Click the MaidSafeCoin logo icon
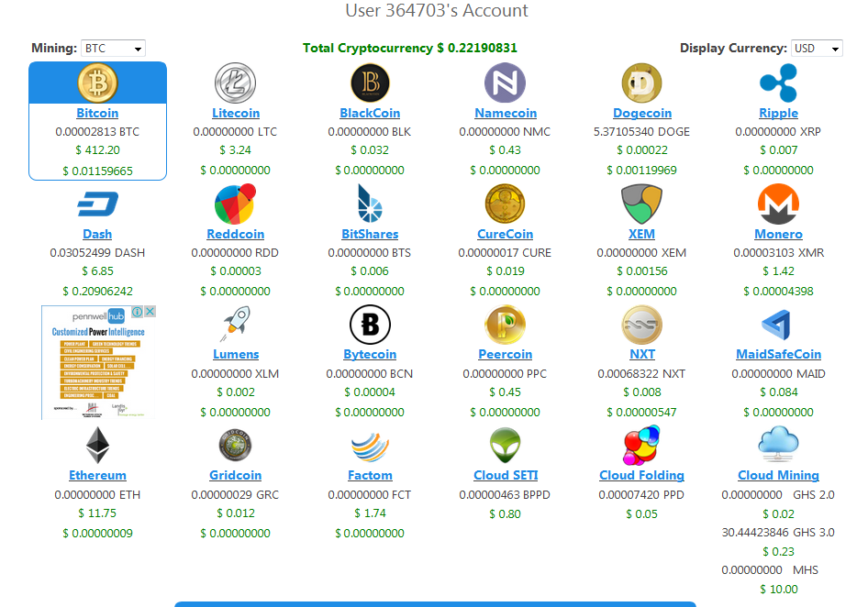Image resolution: width=868 pixels, height=607 pixels. tap(776, 325)
